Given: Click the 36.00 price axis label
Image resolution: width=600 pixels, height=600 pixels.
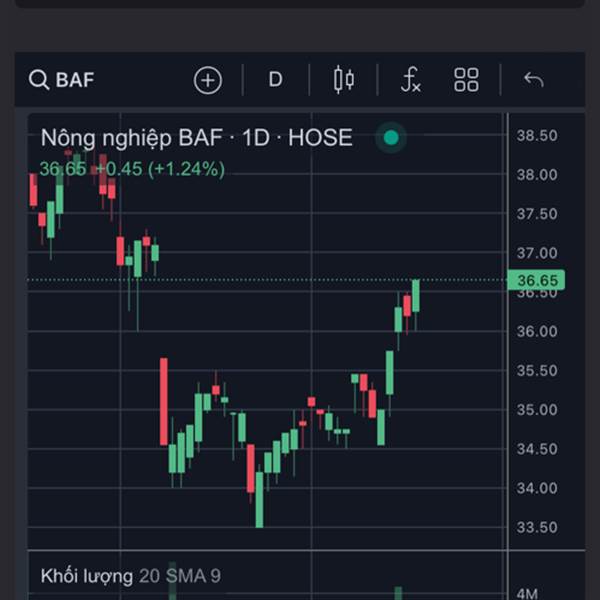Looking at the screenshot, I should pos(537,331).
